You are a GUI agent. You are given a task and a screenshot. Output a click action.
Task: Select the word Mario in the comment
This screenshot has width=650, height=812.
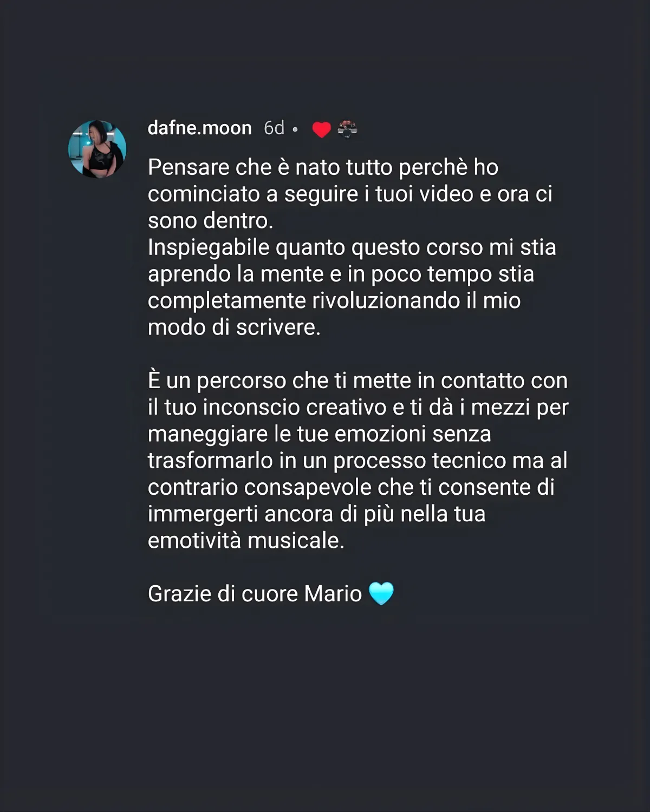click(333, 594)
